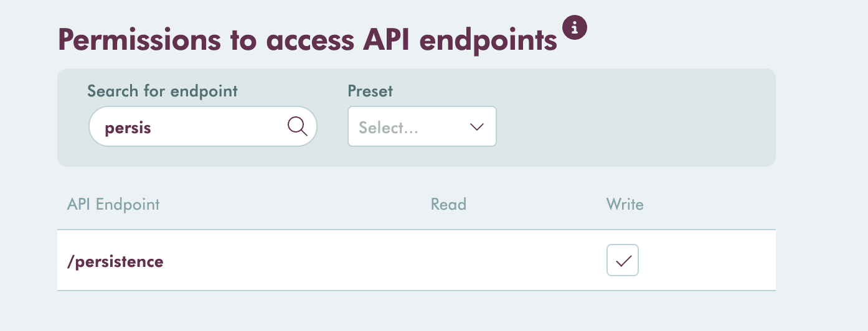Click the "Preset" label above the dropdown
The image size is (868, 331).
370,91
